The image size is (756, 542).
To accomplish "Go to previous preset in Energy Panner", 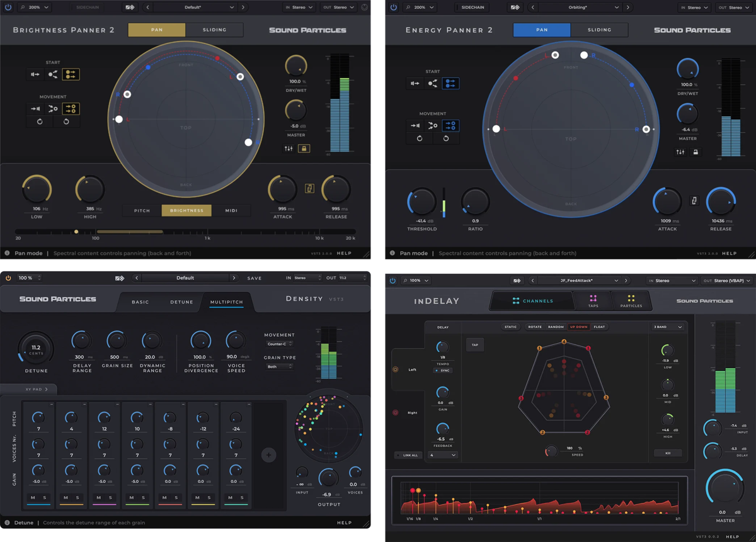I will pyautogui.click(x=533, y=8).
